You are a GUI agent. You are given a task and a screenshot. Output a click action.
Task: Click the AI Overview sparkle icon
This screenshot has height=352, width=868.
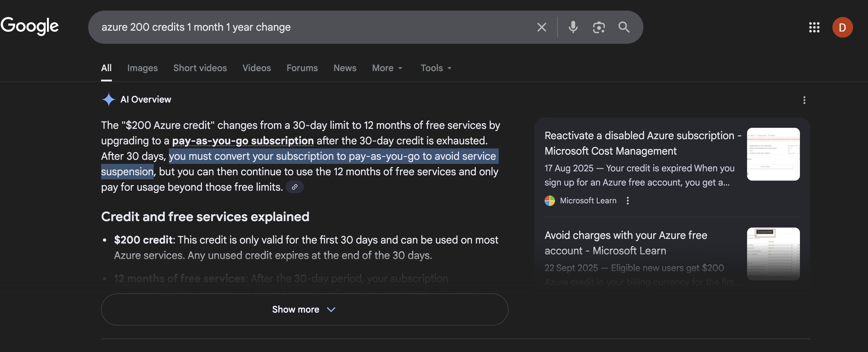coord(109,99)
